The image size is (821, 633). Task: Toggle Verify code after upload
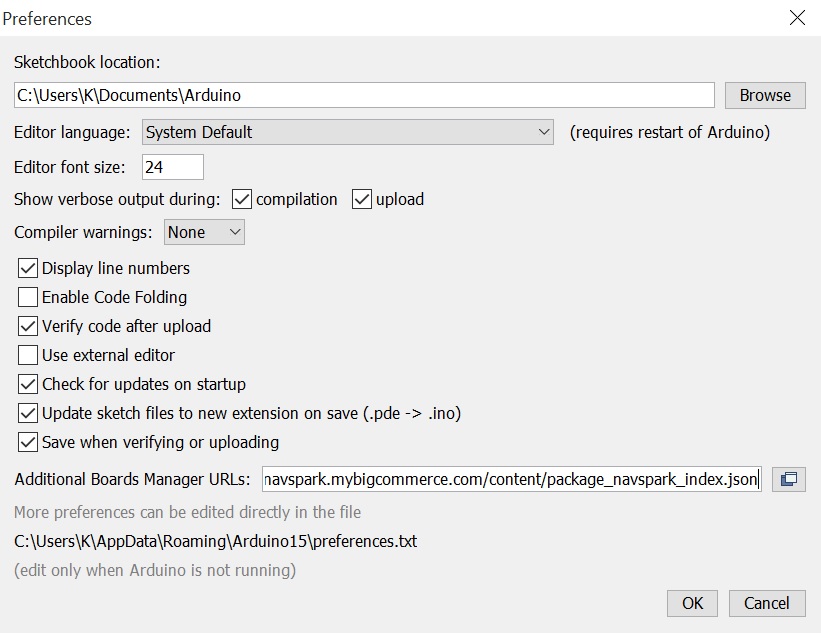point(28,326)
